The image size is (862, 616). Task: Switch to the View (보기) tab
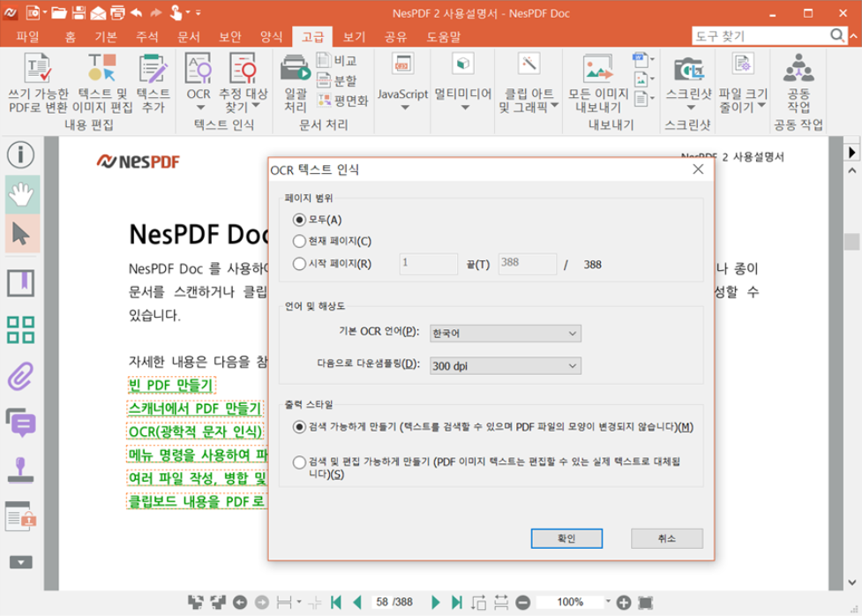pyautogui.click(x=354, y=37)
